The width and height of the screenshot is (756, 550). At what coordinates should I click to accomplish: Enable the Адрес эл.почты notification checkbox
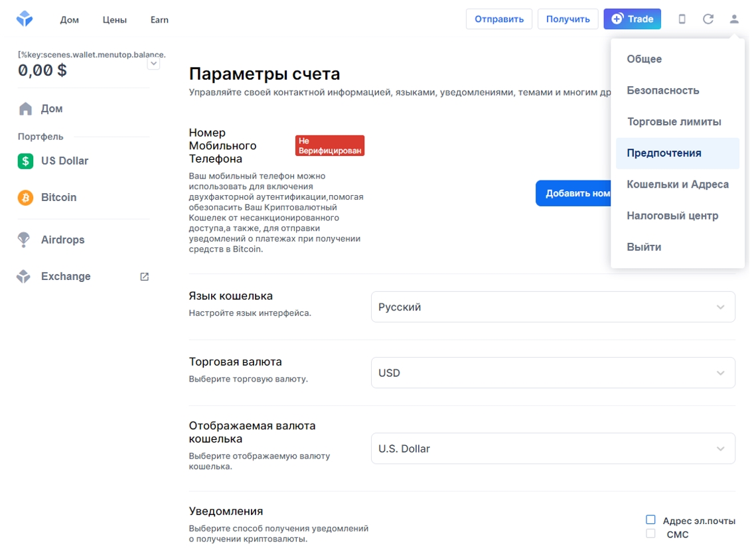pos(650,519)
